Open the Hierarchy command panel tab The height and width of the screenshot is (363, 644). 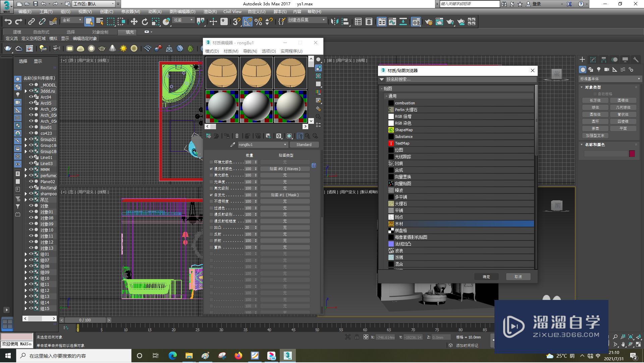pyautogui.click(x=604, y=60)
